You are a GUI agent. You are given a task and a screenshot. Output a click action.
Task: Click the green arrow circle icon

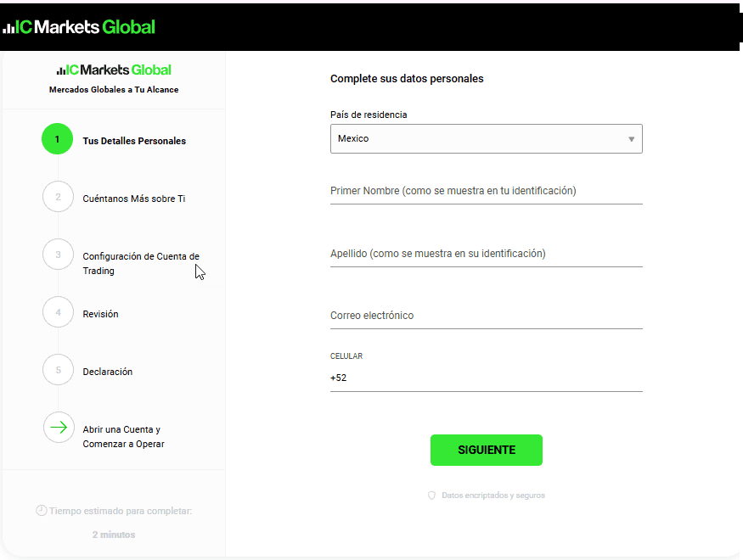click(59, 428)
